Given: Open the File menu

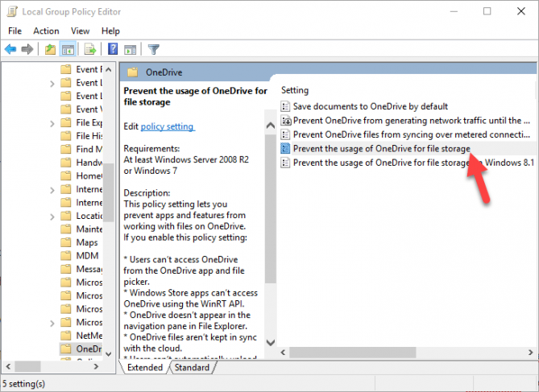Looking at the screenshot, I should point(15,31).
